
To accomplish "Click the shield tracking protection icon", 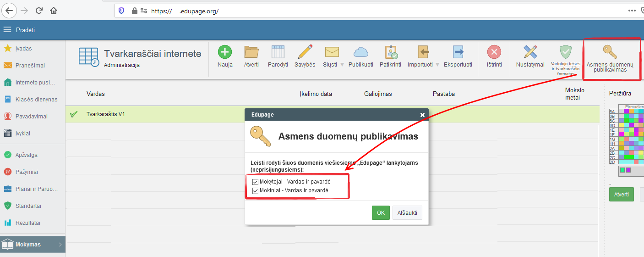I will [121, 11].
